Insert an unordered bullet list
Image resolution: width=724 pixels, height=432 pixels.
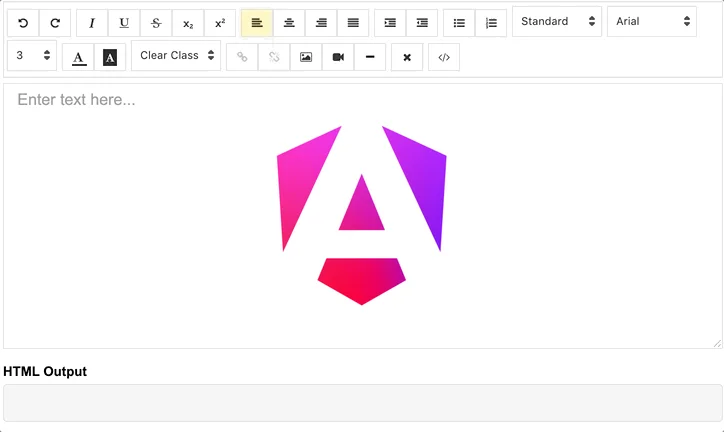pos(459,23)
